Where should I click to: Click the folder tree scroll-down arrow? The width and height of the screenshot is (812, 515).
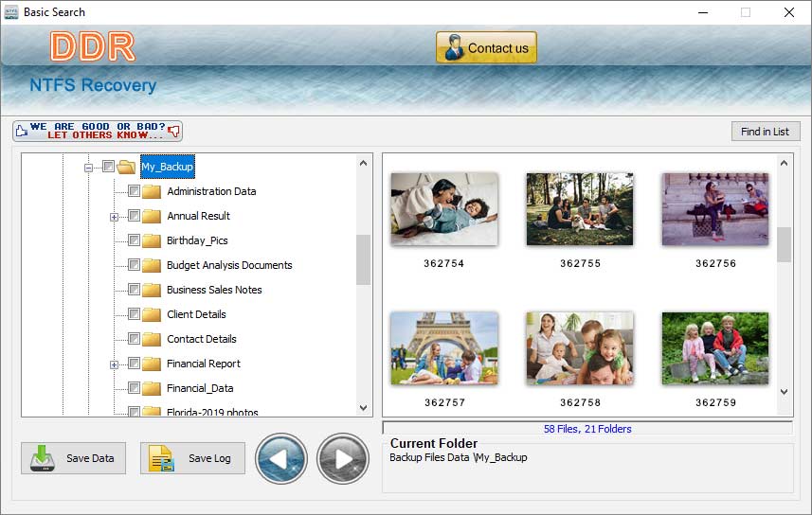[364, 408]
